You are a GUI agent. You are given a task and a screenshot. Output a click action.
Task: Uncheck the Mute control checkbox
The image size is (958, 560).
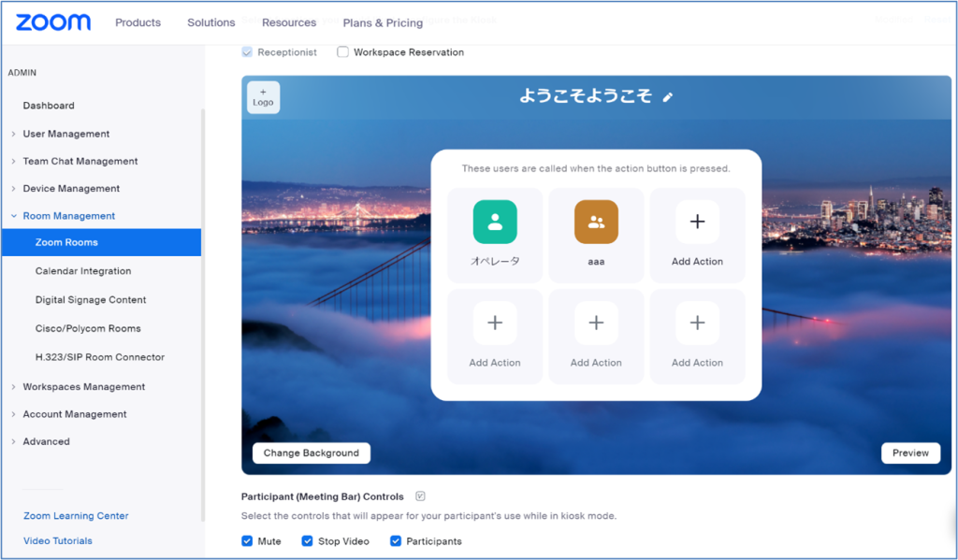(247, 541)
